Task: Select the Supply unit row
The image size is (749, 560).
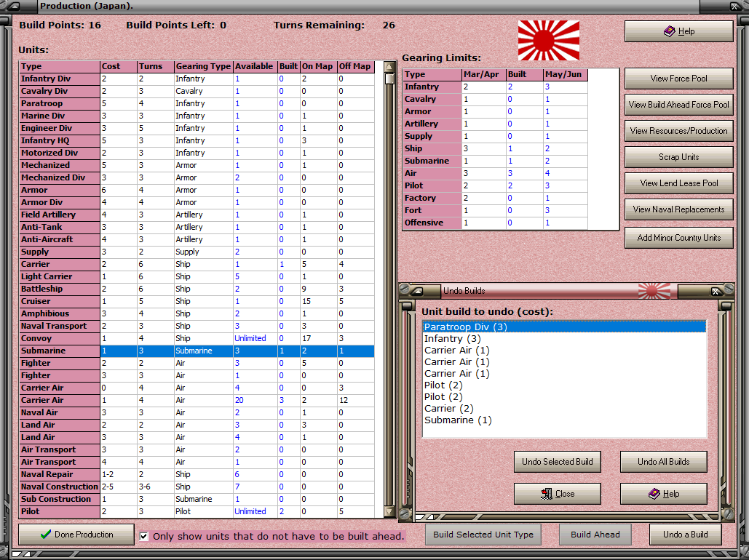Action: coord(197,252)
